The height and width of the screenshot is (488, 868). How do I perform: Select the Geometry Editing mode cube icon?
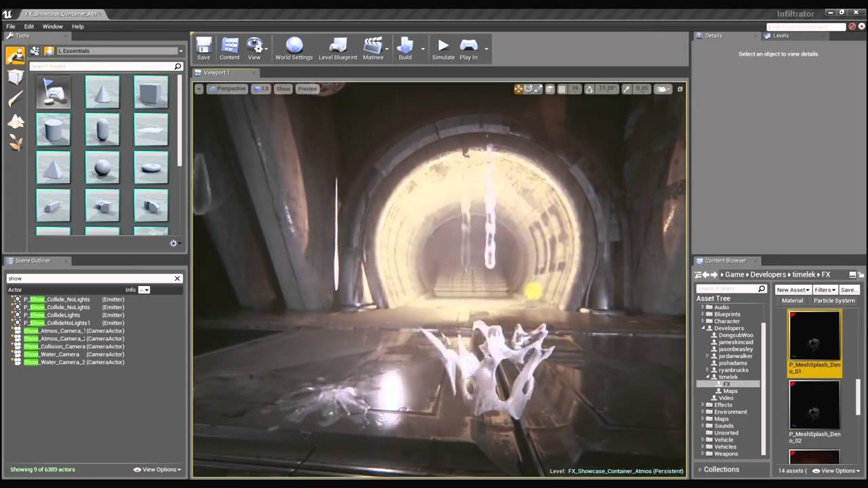click(x=15, y=77)
